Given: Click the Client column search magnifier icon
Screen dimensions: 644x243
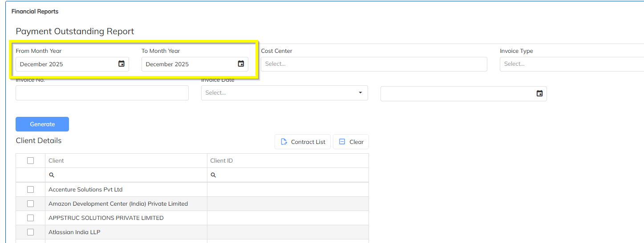Looking at the screenshot, I should pyautogui.click(x=52, y=175).
